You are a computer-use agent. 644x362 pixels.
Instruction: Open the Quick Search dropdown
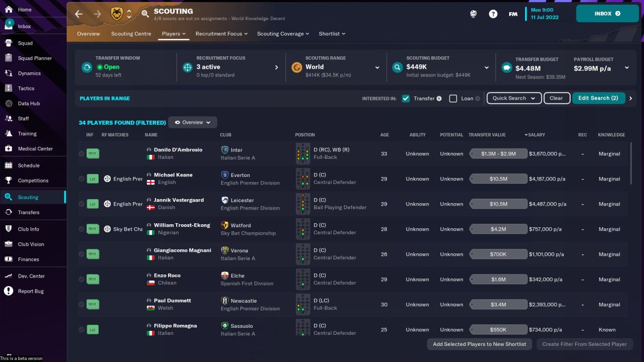pyautogui.click(x=514, y=98)
